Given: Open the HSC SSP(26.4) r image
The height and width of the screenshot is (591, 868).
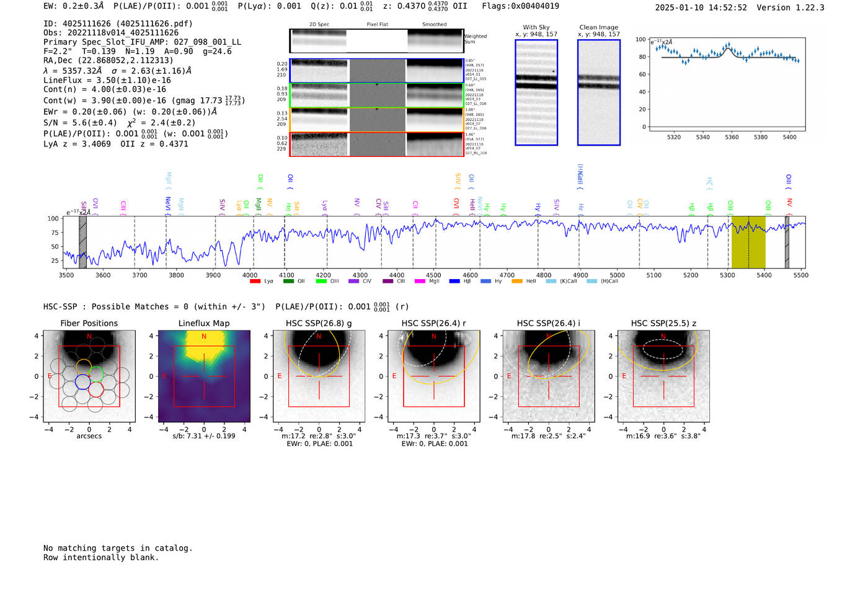Looking at the screenshot, I should [x=434, y=376].
